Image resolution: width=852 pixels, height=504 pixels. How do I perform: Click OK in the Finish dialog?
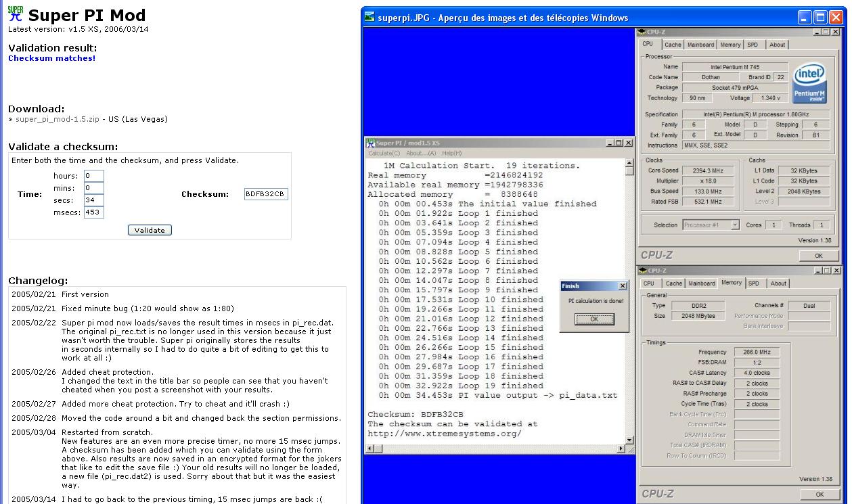pos(593,319)
